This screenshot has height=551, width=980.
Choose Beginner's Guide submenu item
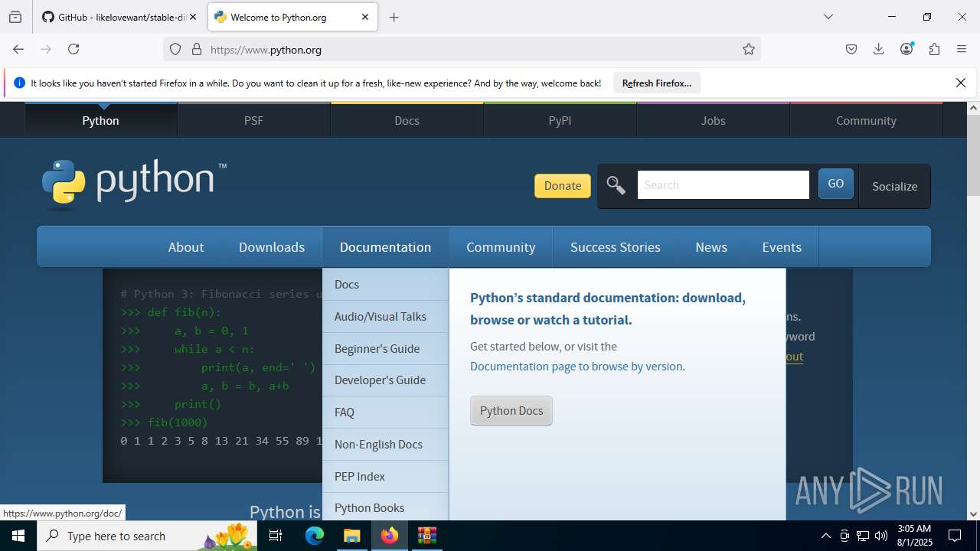pos(385,348)
